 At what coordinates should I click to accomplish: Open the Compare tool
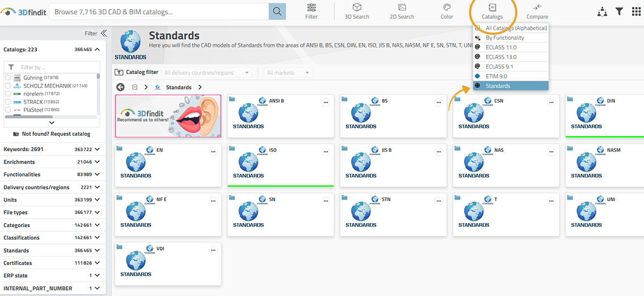537,11
